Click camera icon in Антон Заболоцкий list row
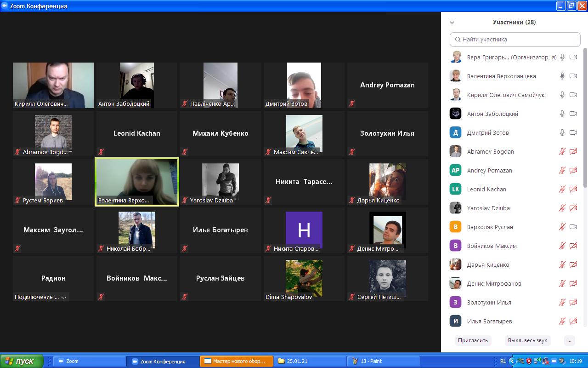 pyautogui.click(x=573, y=114)
